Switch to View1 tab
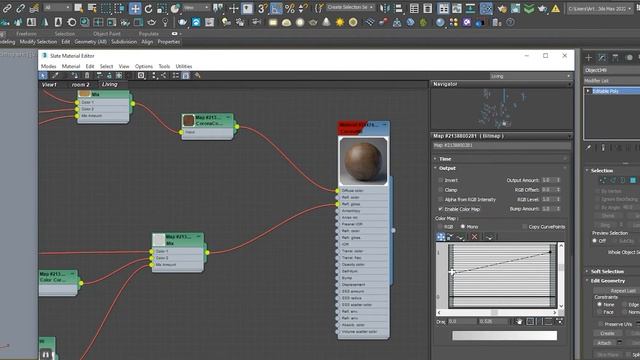 click(49, 84)
